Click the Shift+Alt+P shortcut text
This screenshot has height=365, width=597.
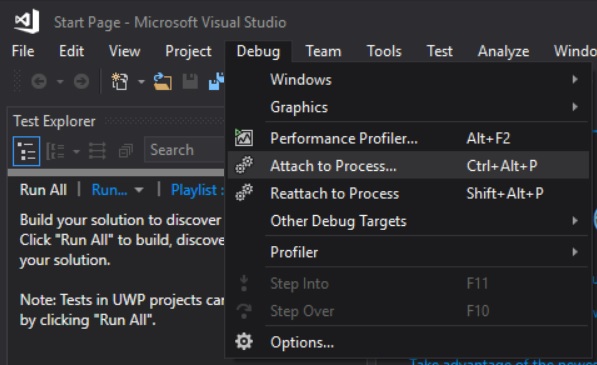(x=505, y=193)
